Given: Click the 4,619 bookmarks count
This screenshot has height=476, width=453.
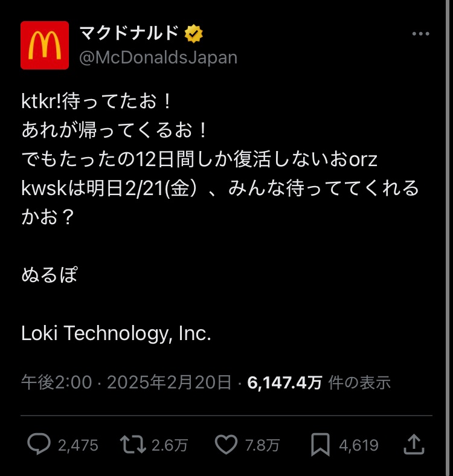Looking at the screenshot, I should pyautogui.click(x=359, y=445).
